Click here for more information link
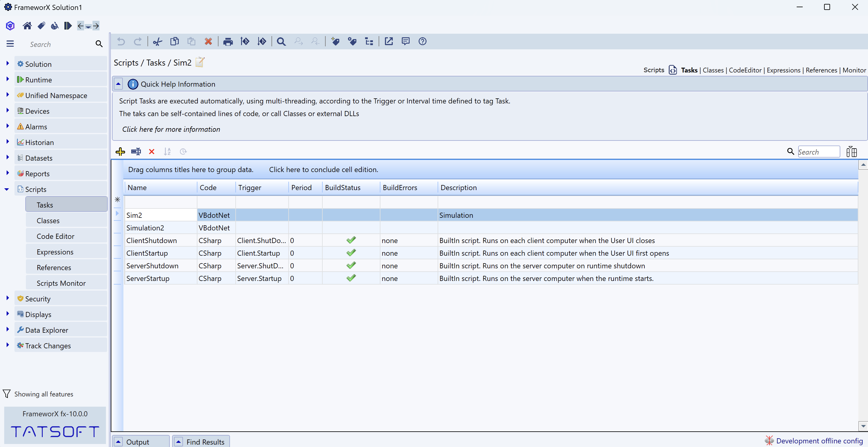868x447 pixels. tap(171, 129)
